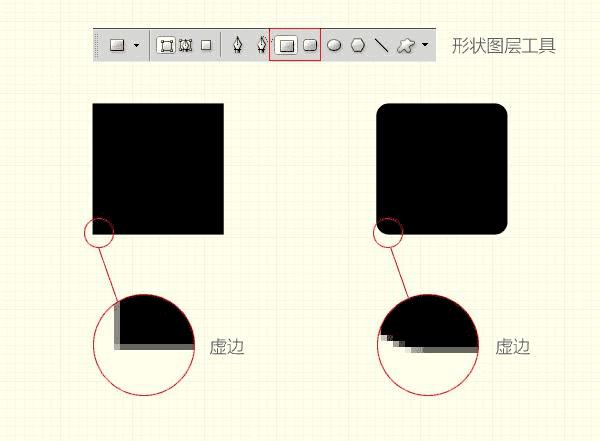Screen dimensions: 600x441
Task: Pick the Ellipse shape tool
Action: pos(334,45)
